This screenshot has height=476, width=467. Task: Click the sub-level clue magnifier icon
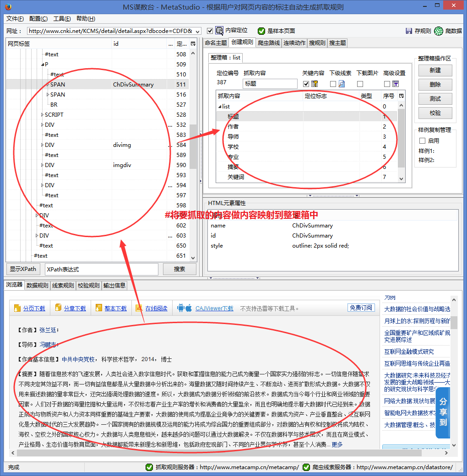tap(342, 84)
